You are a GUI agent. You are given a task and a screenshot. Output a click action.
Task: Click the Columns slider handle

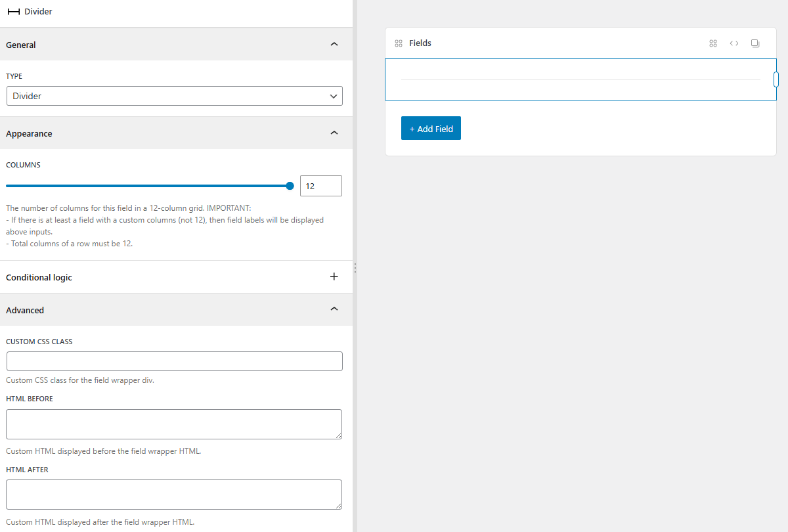click(x=290, y=186)
